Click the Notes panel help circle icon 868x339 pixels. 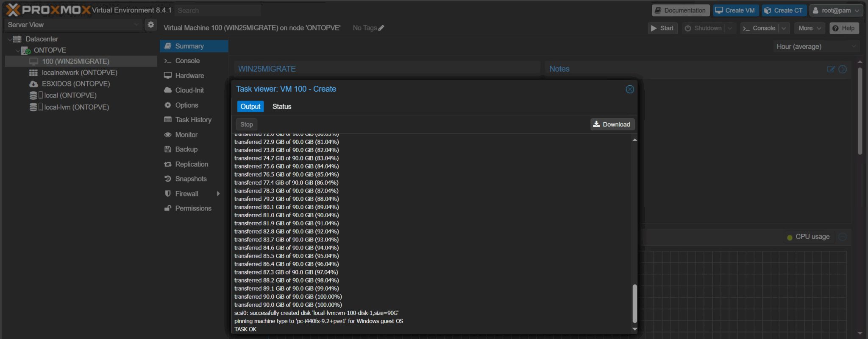click(x=843, y=69)
